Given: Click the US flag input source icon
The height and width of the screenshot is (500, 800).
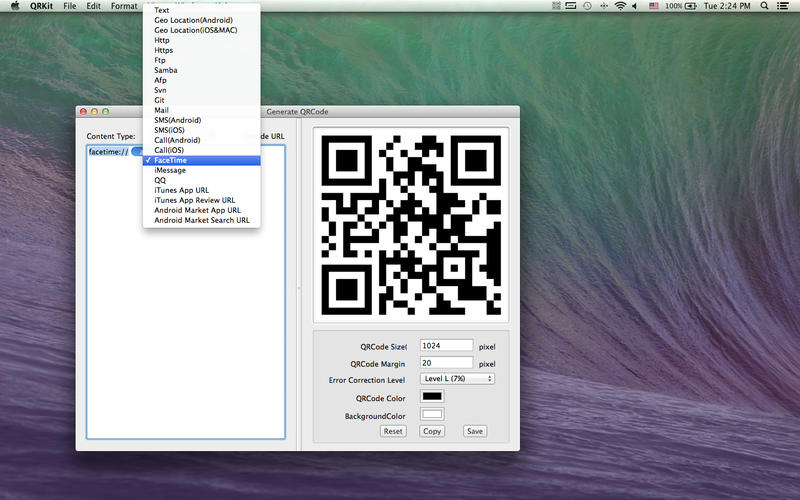Looking at the screenshot, I should coord(654,6).
